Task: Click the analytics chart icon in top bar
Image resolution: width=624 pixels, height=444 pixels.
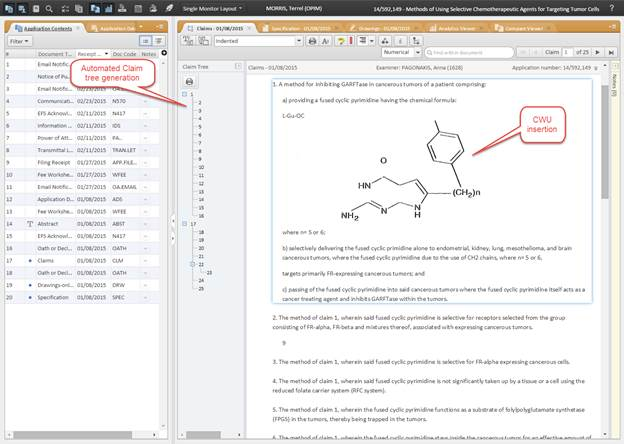Action: point(108,8)
